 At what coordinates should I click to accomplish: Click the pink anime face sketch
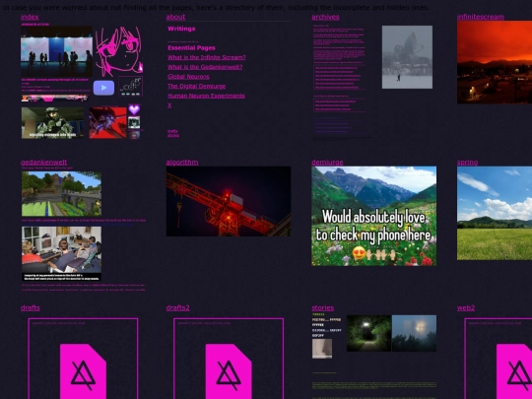[x=119, y=51]
